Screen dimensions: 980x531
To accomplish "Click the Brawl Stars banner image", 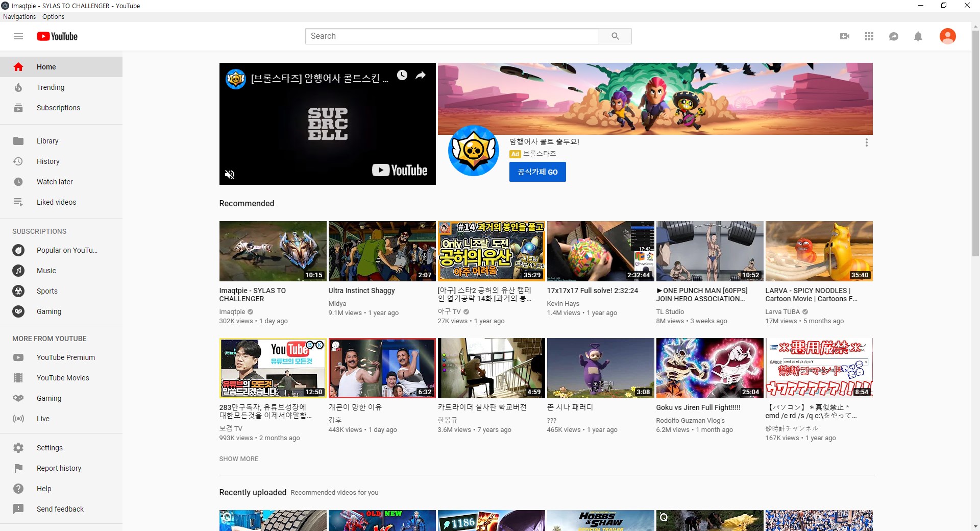I will click(655, 99).
